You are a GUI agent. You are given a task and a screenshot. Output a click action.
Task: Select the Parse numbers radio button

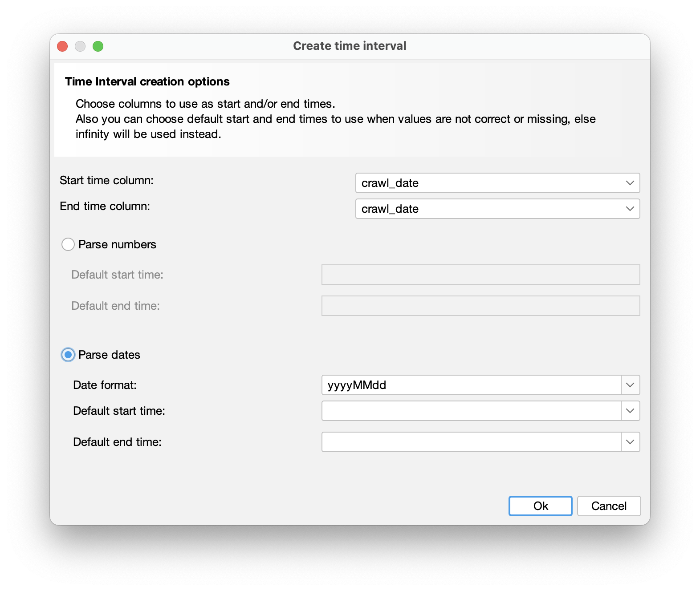pyautogui.click(x=68, y=244)
